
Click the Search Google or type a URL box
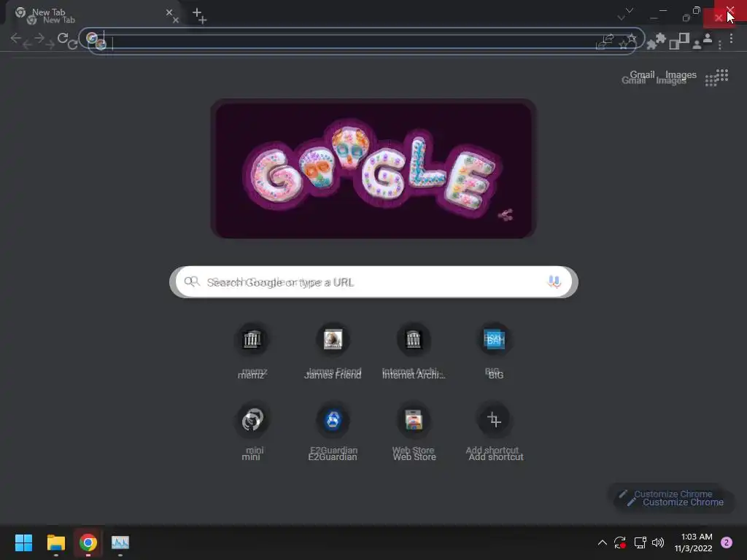(374, 282)
